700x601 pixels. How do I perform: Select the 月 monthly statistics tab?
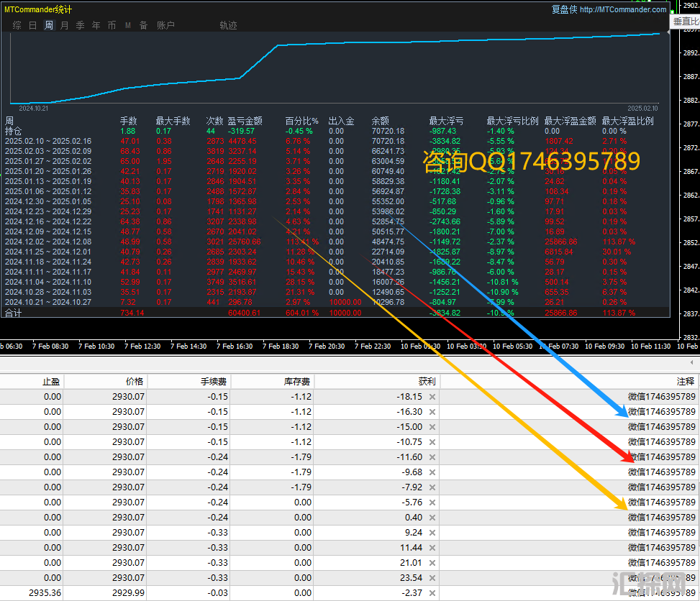(65, 25)
